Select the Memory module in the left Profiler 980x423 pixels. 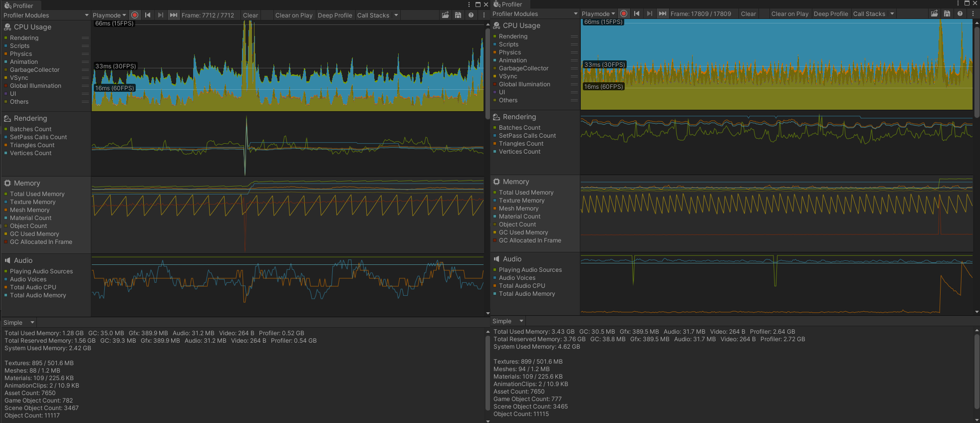[27, 184]
